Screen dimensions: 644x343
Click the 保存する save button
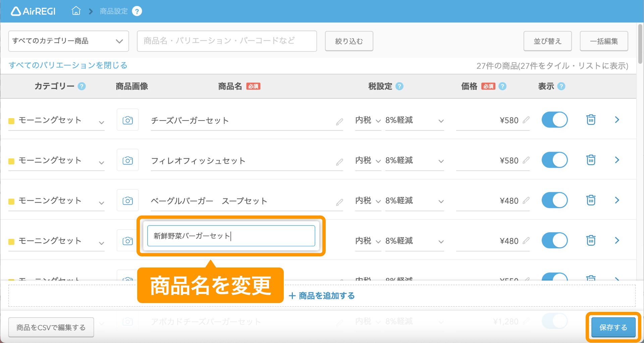click(613, 327)
